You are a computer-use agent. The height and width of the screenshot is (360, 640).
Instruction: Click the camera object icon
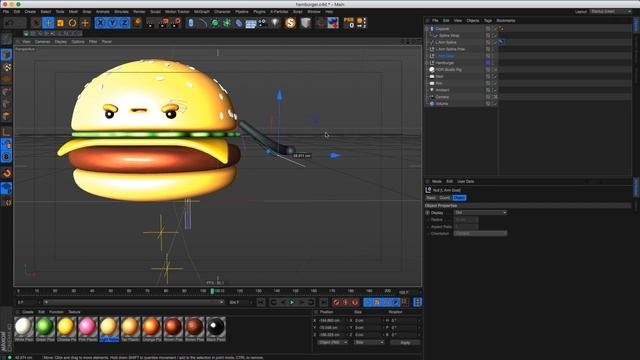tap(263, 23)
